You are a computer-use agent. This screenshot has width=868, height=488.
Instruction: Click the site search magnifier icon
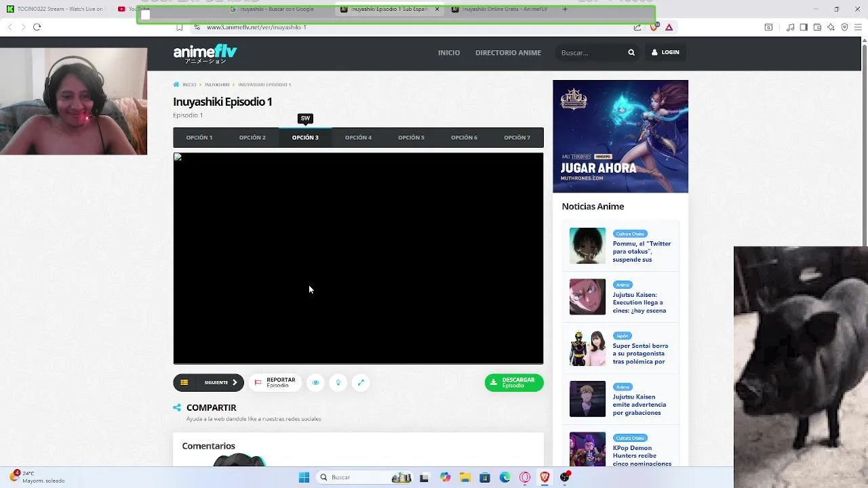click(631, 52)
